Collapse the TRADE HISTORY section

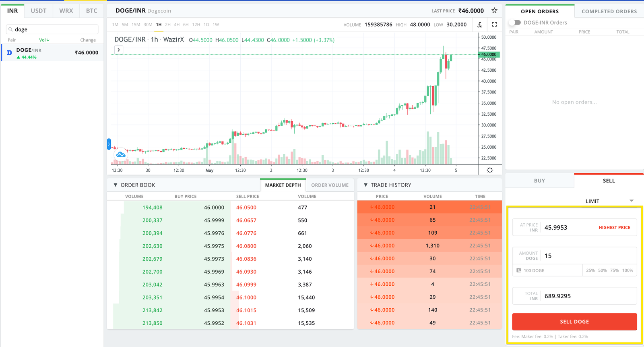pyautogui.click(x=365, y=185)
